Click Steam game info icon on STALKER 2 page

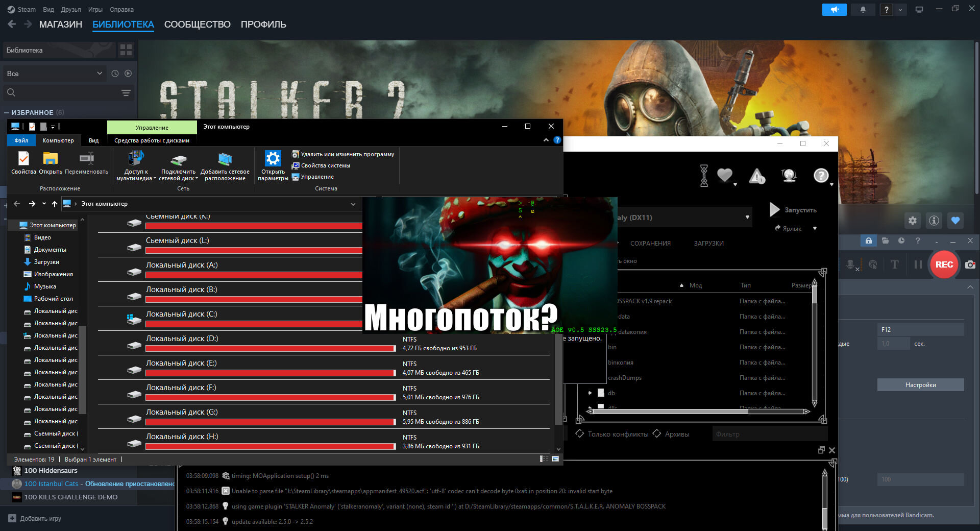(934, 221)
